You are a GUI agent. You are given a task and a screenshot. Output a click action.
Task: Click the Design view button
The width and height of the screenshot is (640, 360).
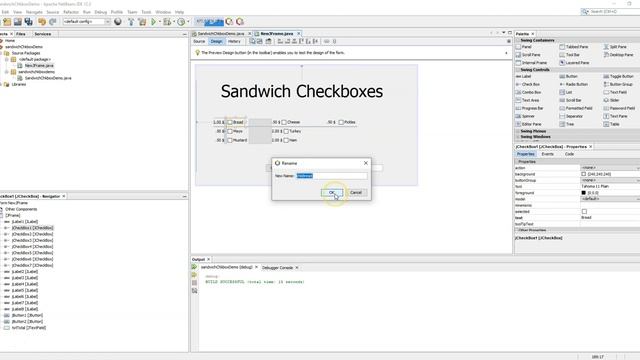(x=216, y=41)
